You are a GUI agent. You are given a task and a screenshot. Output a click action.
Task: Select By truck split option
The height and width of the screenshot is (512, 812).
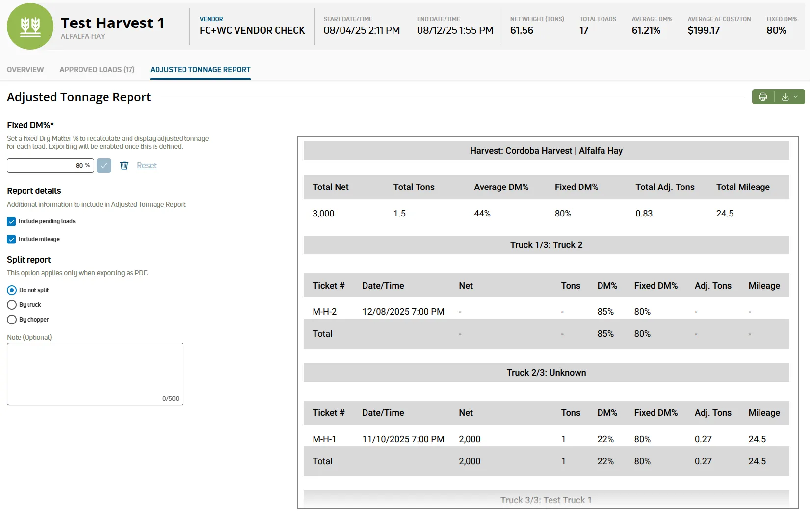pyautogui.click(x=12, y=305)
